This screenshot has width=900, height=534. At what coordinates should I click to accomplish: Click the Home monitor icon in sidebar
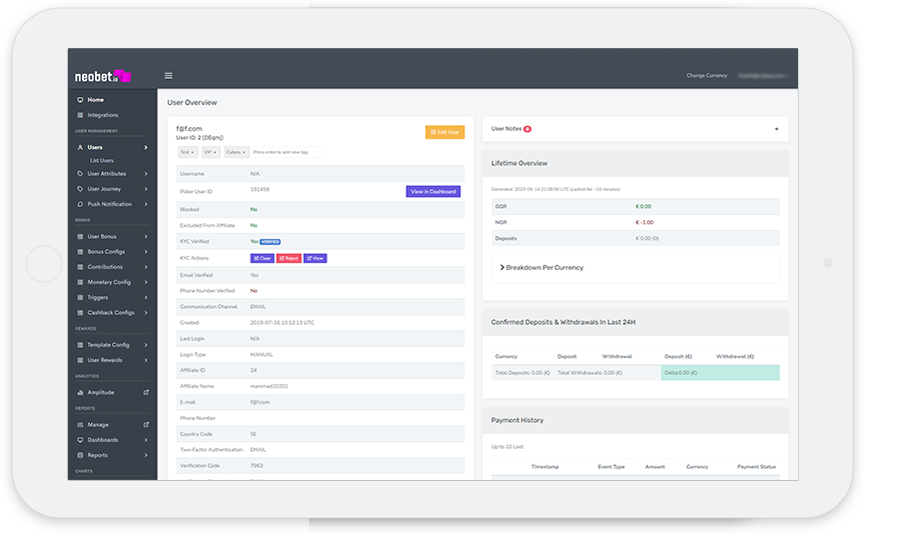click(80, 100)
